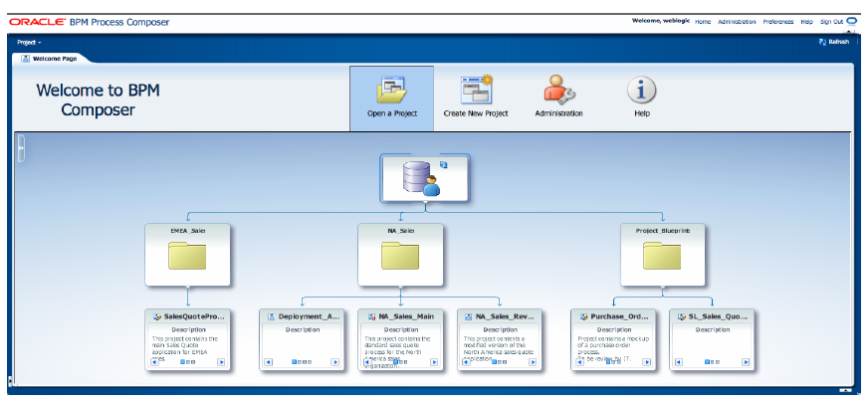The image size is (868, 402).
Task: Select the Create New Project icon
Action: point(476,89)
